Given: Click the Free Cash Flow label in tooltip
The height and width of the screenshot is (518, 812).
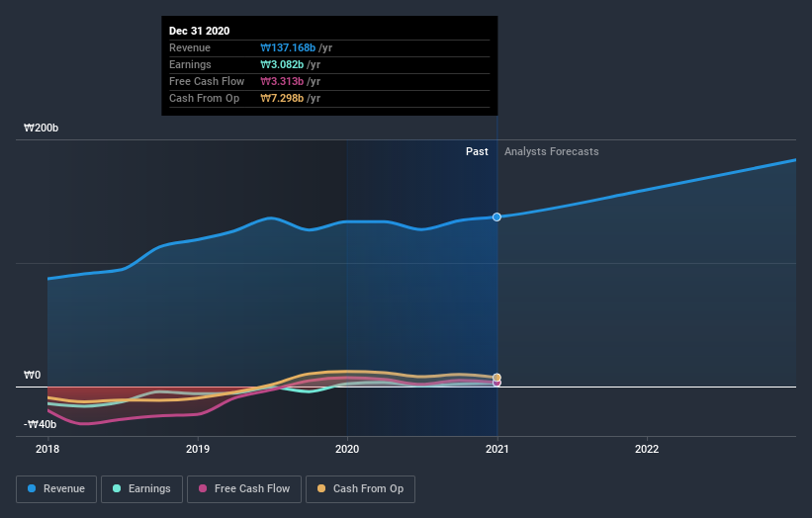Looking at the screenshot, I should (x=207, y=81).
